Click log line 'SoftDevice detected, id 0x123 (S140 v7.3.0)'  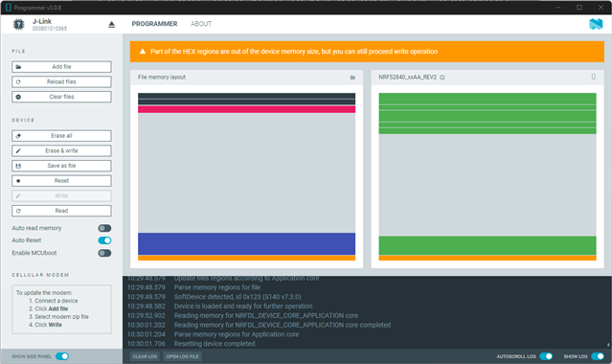tap(238, 297)
